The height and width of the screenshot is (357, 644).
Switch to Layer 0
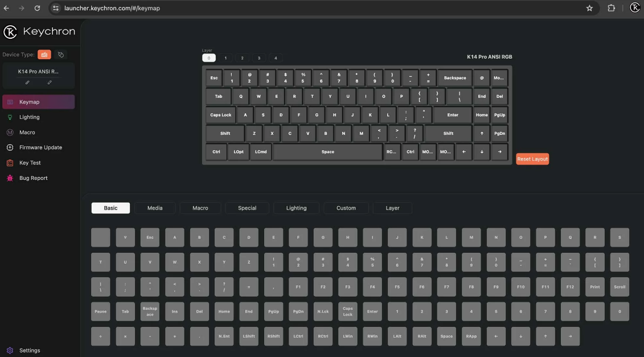[x=208, y=58]
